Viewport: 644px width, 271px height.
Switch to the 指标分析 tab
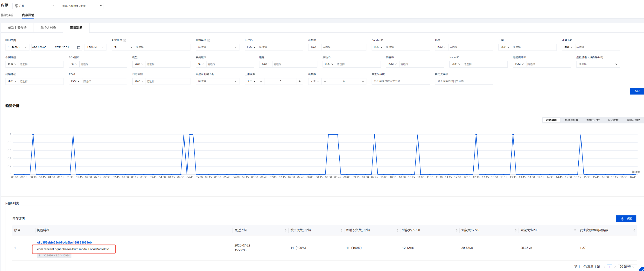tap(7, 15)
